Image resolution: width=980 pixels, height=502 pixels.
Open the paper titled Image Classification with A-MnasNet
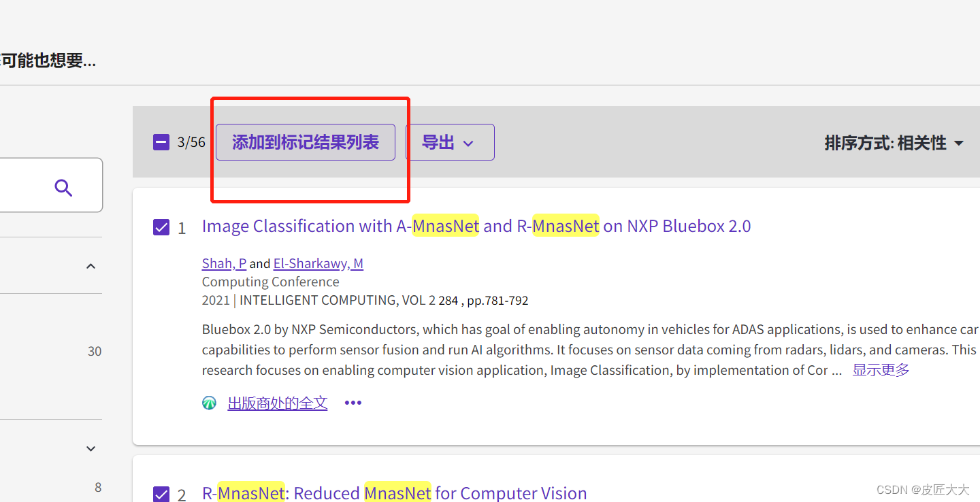(476, 226)
